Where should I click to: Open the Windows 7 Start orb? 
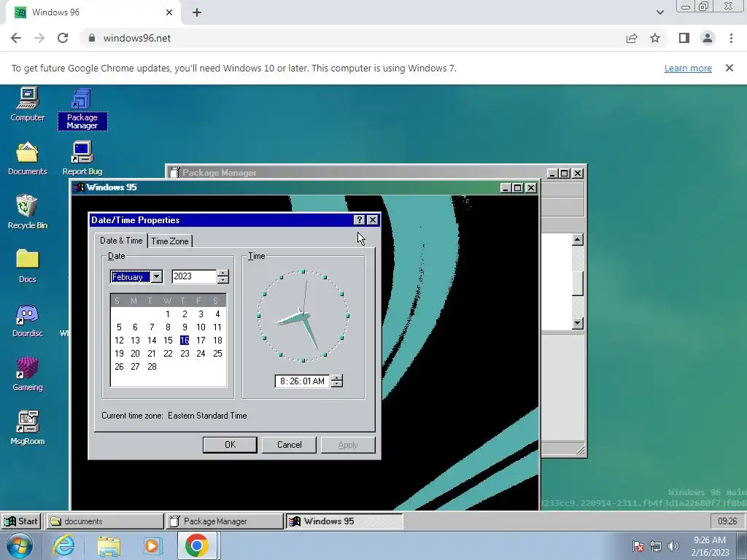(20, 545)
